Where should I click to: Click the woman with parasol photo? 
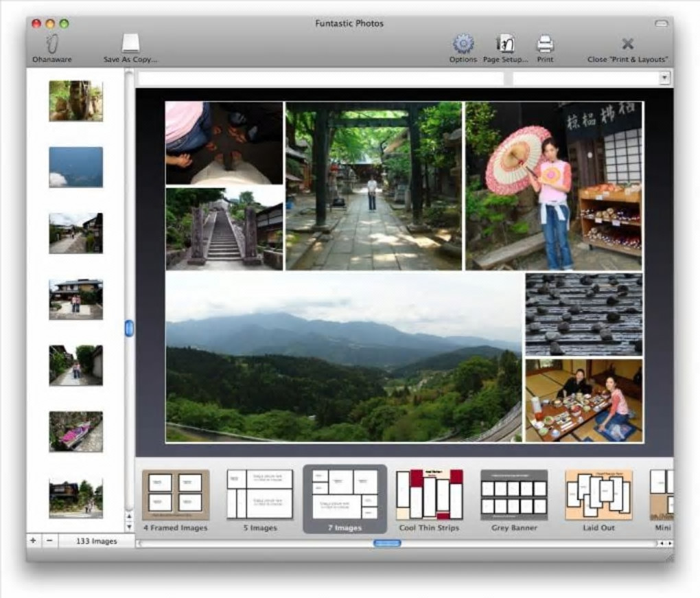[x=554, y=186]
